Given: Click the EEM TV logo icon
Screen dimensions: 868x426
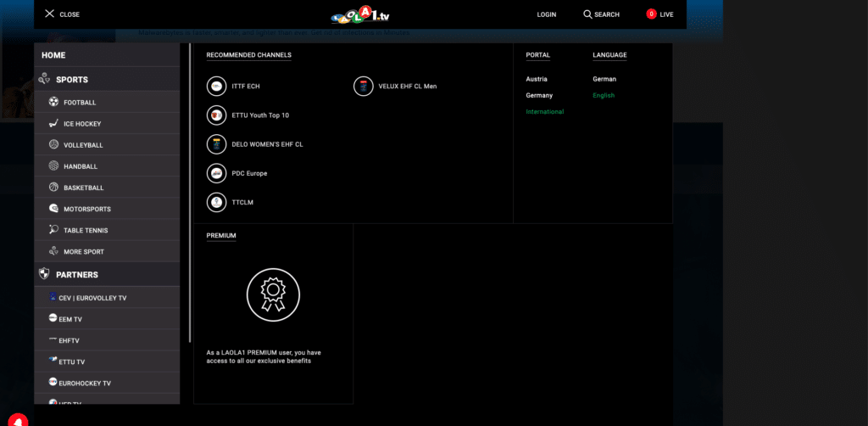Looking at the screenshot, I should point(53,318).
